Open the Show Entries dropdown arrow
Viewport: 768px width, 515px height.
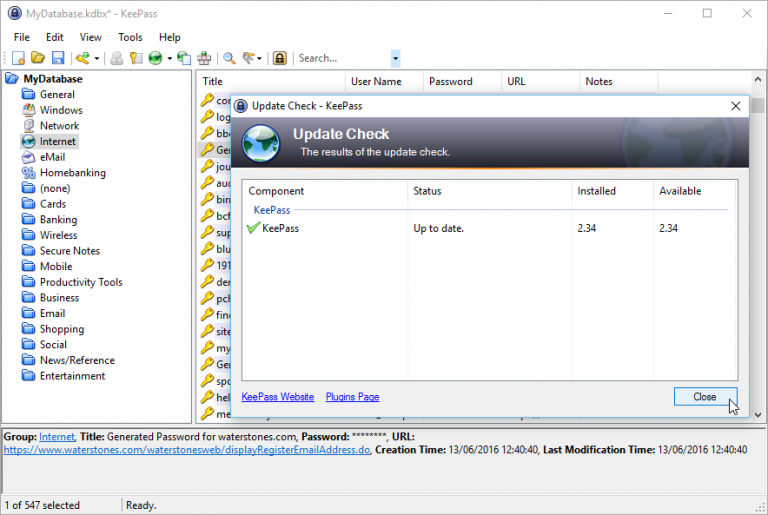(x=259, y=59)
